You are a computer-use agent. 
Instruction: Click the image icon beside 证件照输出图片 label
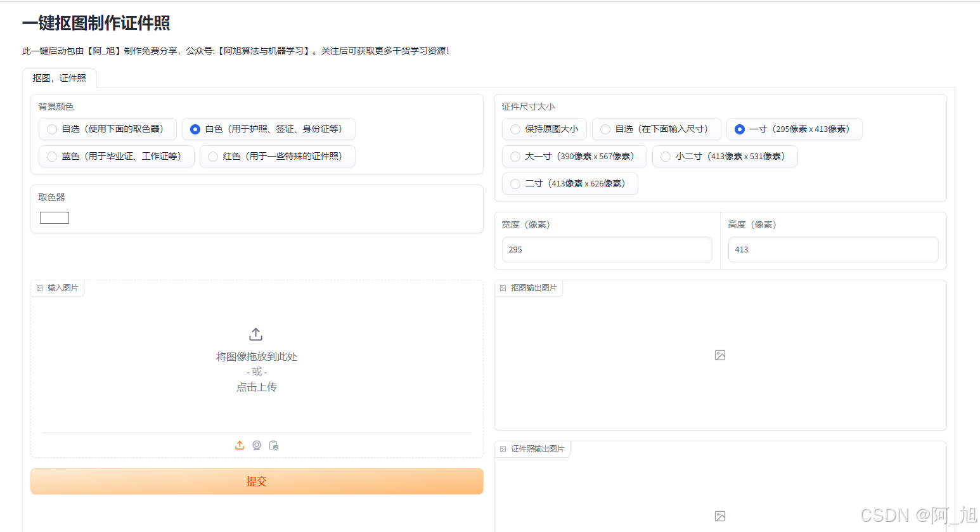[502, 449]
